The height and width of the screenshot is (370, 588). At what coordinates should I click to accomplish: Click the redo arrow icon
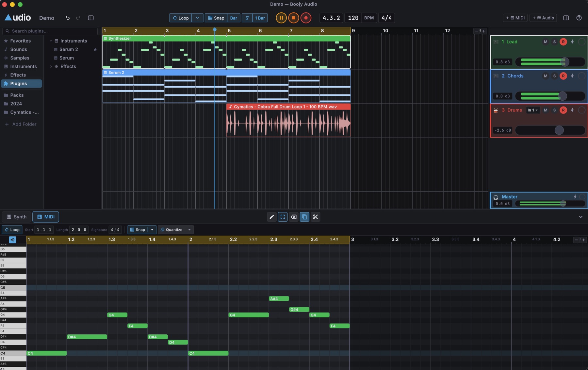pos(78,18)
